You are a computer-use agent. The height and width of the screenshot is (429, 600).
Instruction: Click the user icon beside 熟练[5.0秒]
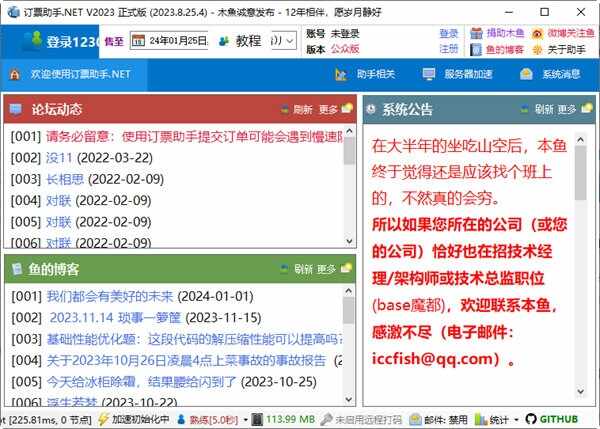(181, 419)
